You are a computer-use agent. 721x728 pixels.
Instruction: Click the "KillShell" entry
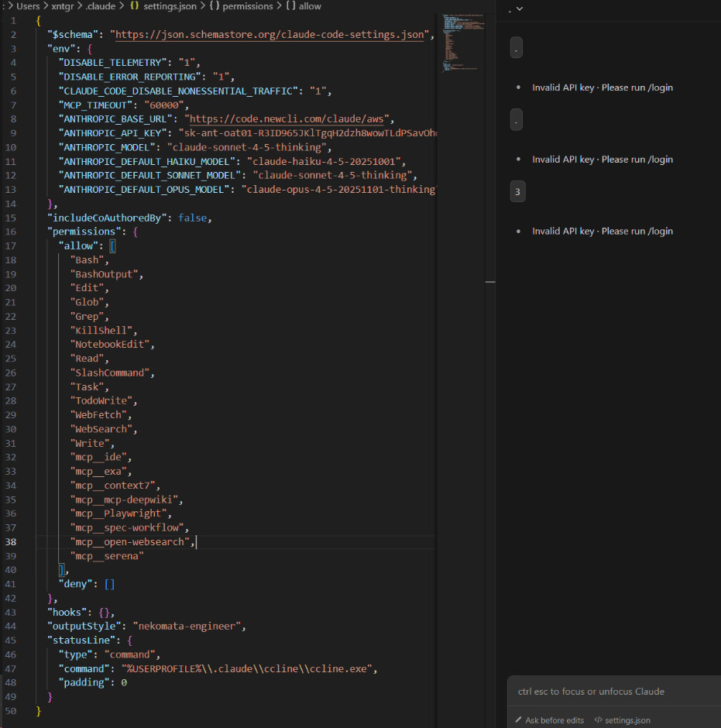[101, 331]
